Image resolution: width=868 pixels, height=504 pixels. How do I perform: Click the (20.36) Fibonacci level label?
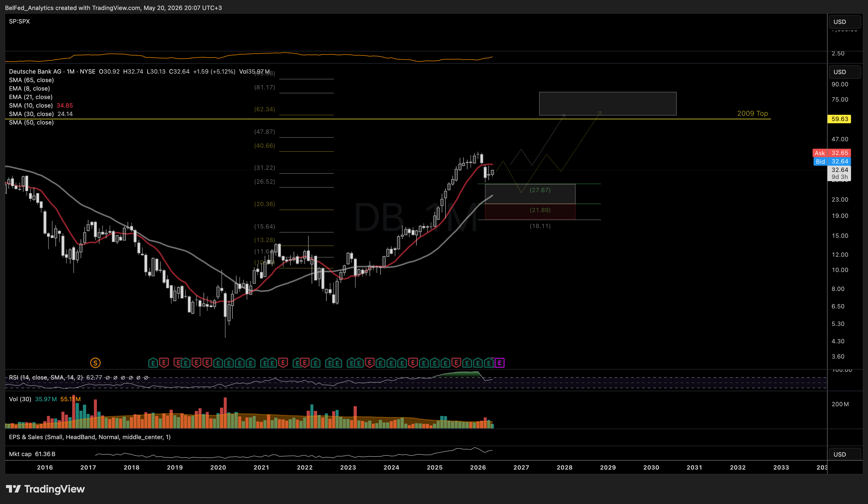point(264,204)
